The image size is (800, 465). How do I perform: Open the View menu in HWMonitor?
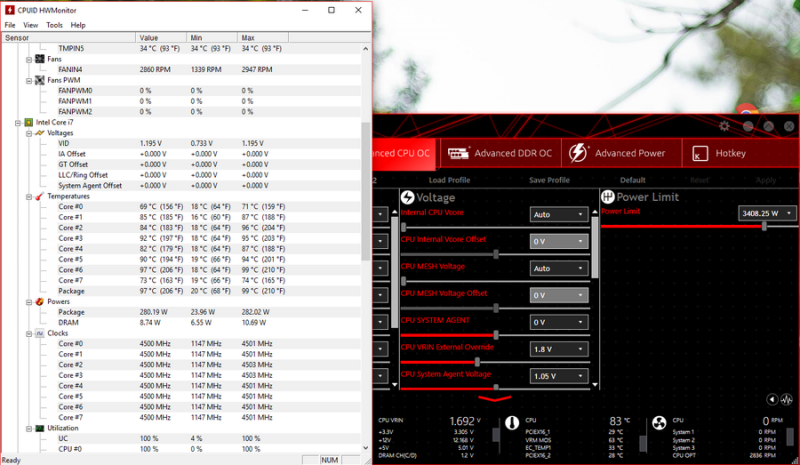point(31,25)
